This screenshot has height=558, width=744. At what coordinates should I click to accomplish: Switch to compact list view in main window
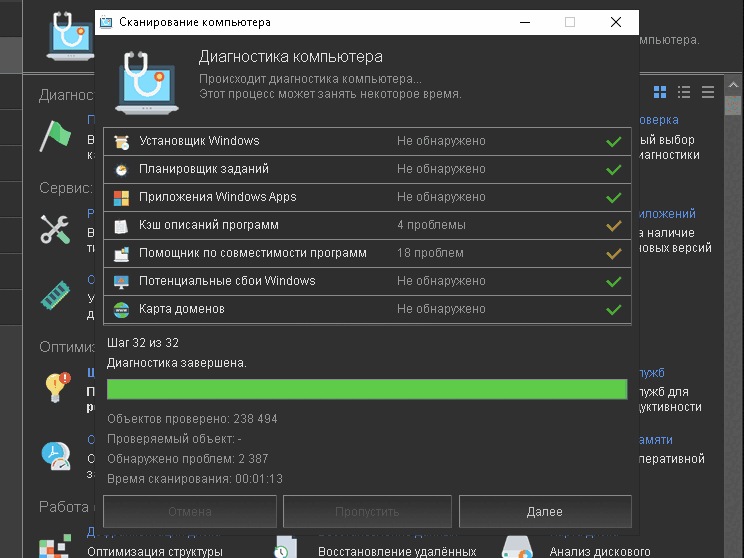(708, 92)
